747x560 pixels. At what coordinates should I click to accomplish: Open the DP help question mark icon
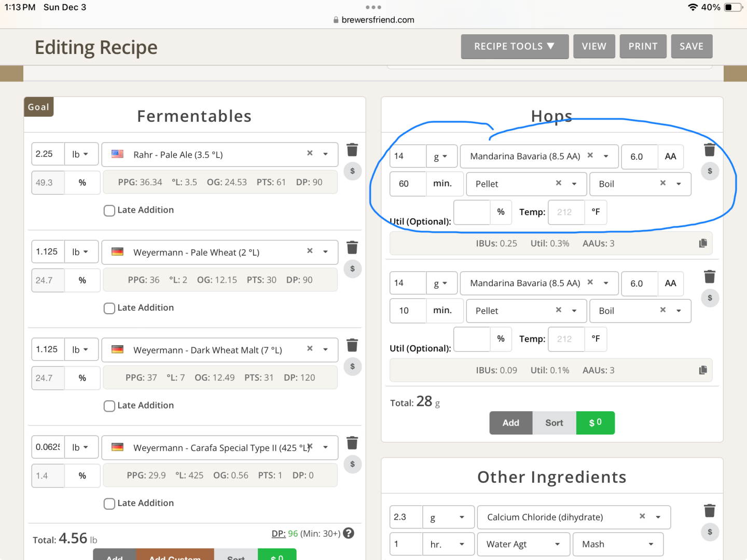(349, 533)
